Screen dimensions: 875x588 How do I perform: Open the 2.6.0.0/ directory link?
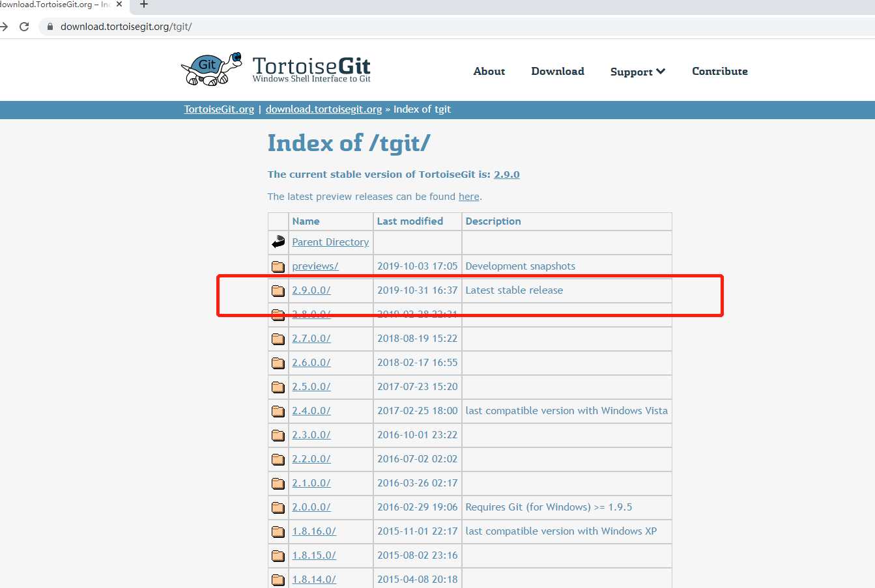pyautogui.click(x=311, y=363)
